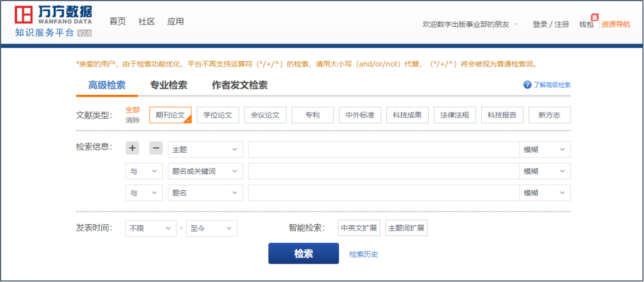Open the 题名 field dropdown
644x282 pixels.
205,193
